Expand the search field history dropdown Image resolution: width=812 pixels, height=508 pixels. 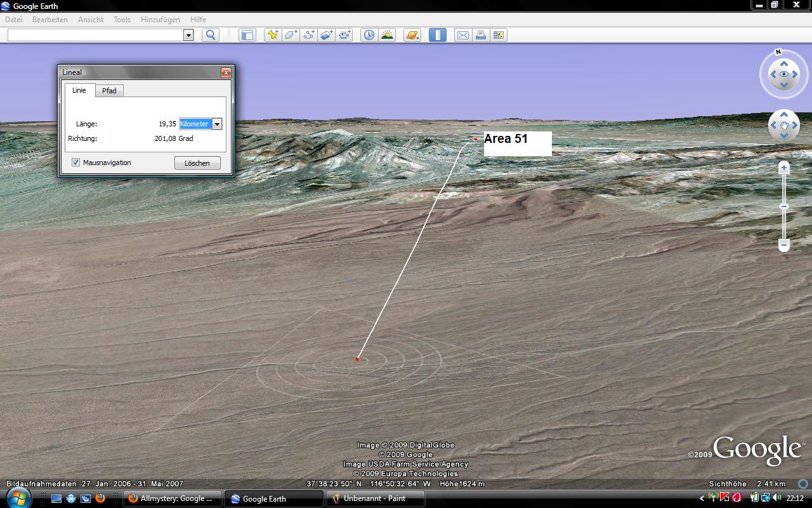click(x=188, y=35)
